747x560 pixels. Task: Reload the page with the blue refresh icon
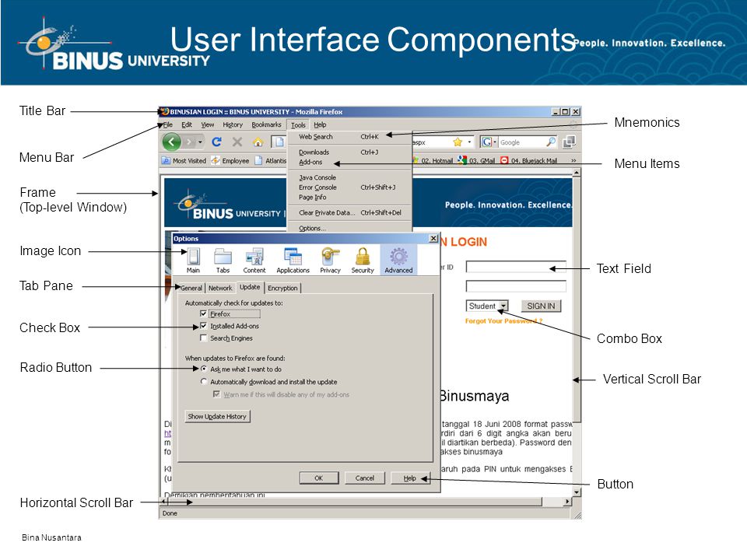[217, 142]
